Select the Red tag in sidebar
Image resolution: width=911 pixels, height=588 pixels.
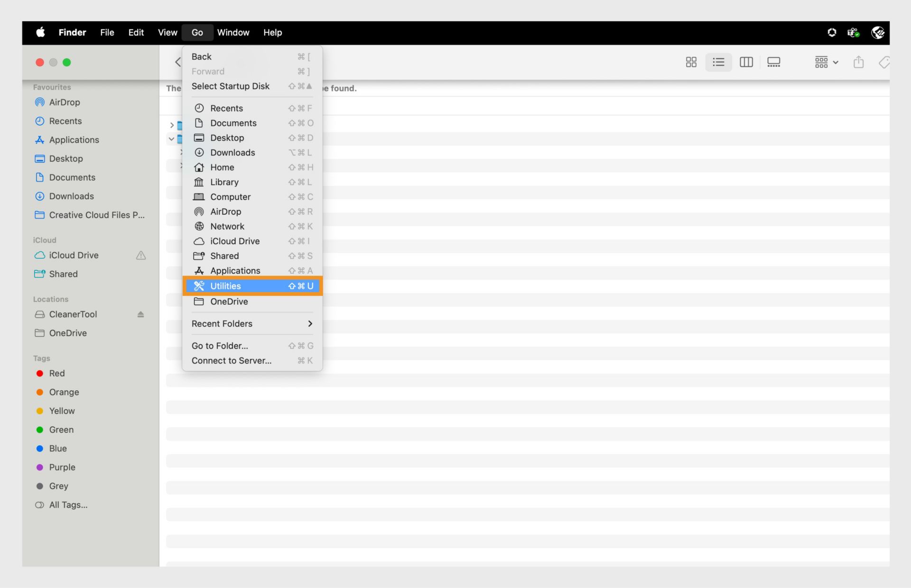coord(56,374)
